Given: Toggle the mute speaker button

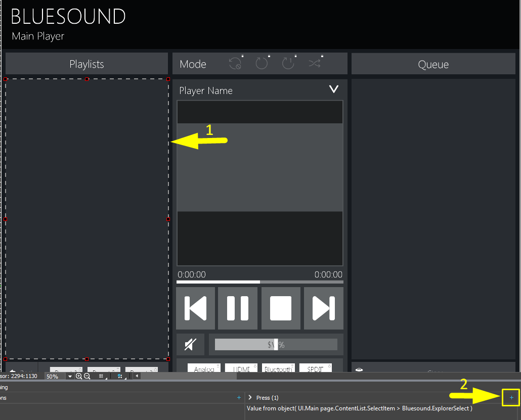Looking at the screenshot, I should pos(190,345).
